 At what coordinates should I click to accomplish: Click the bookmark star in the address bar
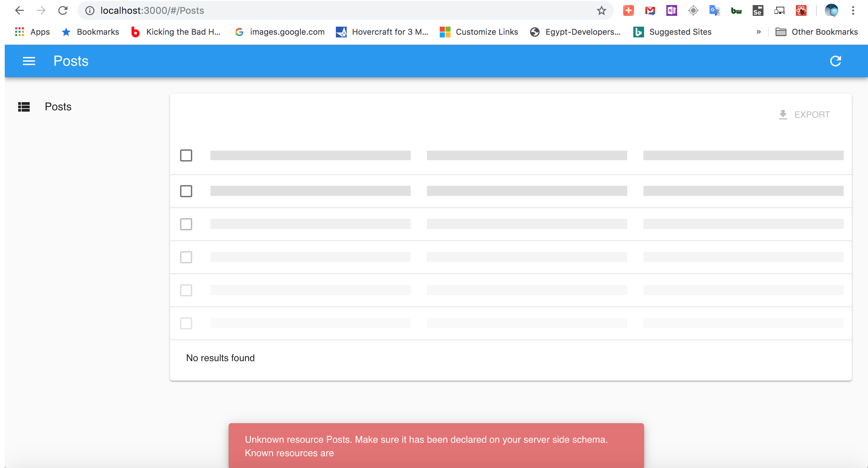click(x=601, y=10)
